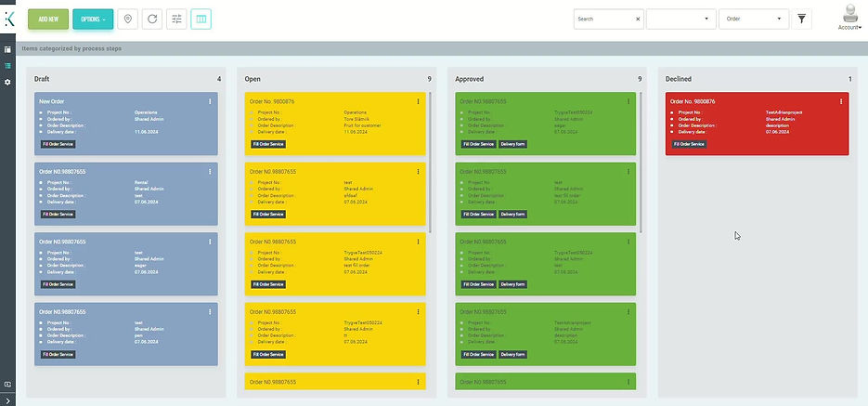Open kebab menu on Draft 'eager' card
This screenshot has width=868, height=406.
tap(210, 242)
